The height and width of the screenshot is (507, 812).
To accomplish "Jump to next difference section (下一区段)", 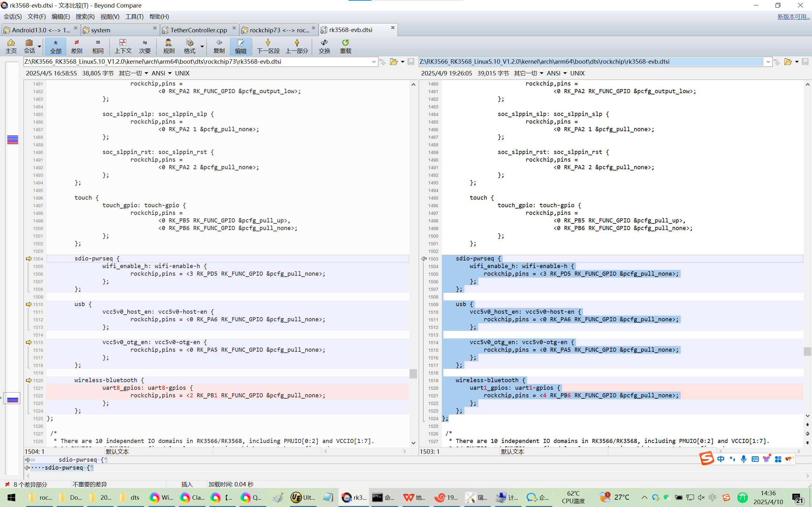I will coord(268,46).
